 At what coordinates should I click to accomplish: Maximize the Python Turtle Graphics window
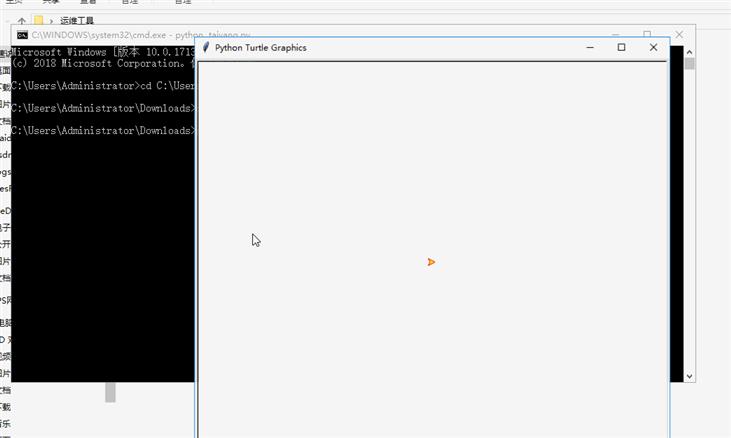621,47
